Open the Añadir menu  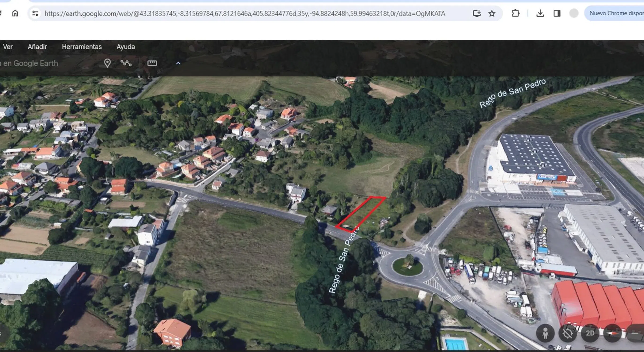pos(37,47)
